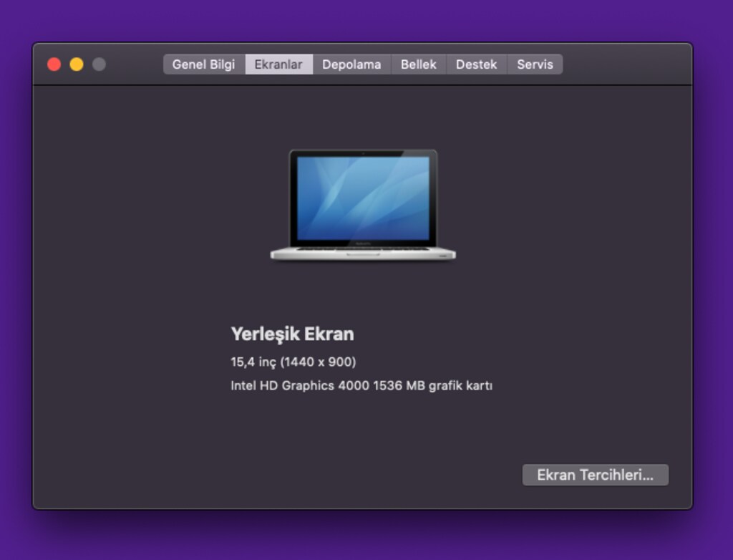Image resolution: width=733 pixels, height=560 pixels.
Task: Select the 15,4 inç (1440 x 900) text
Action: point(293,362)
